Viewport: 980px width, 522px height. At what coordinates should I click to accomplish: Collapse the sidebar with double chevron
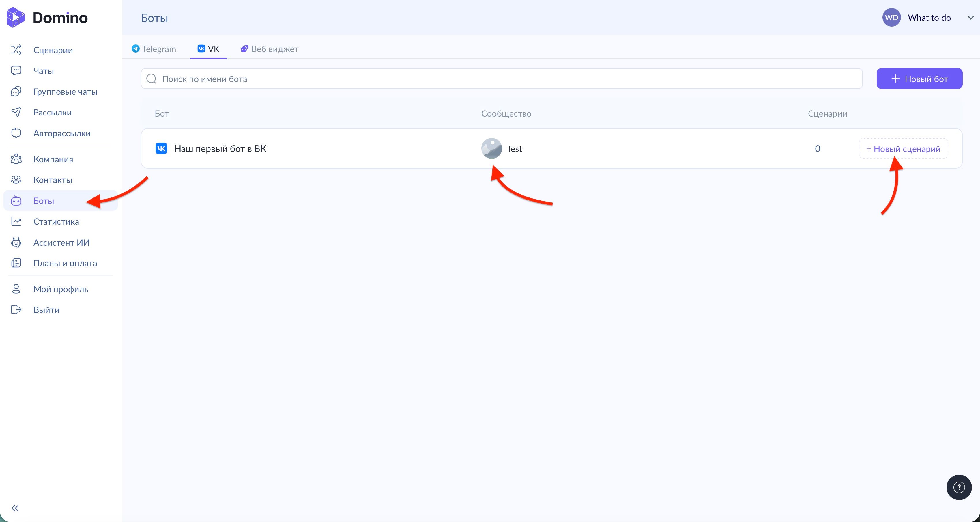coord(15,508)
